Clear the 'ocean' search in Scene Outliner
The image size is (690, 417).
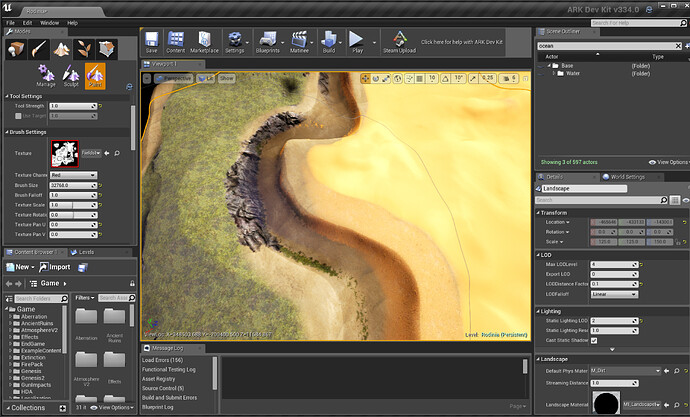point(678,46)
